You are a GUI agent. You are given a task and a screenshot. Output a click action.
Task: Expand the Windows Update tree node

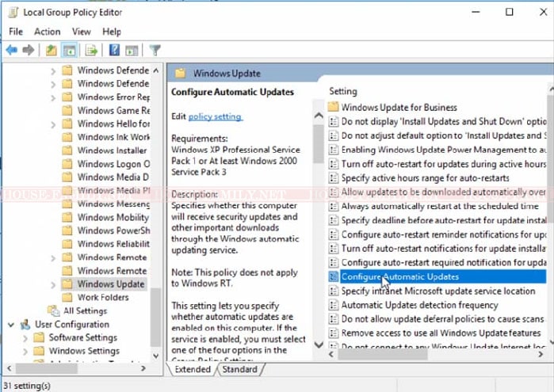(53, 285)
